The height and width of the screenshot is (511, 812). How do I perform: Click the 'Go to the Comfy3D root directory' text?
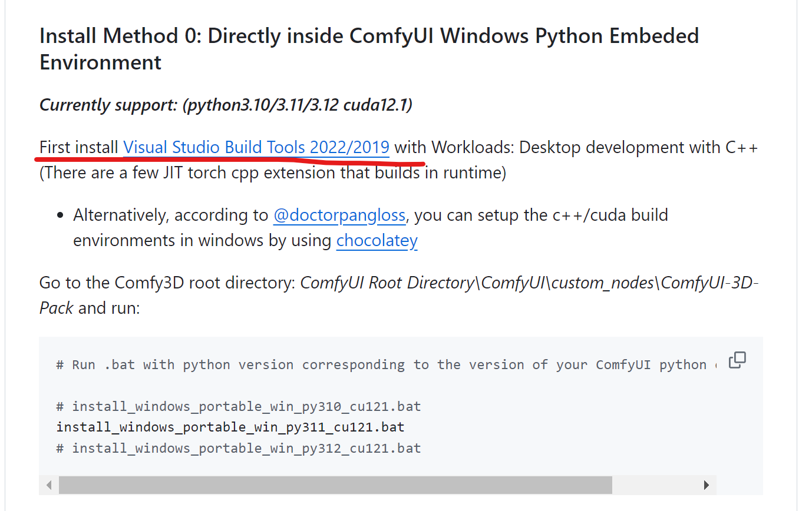[167, 283]
